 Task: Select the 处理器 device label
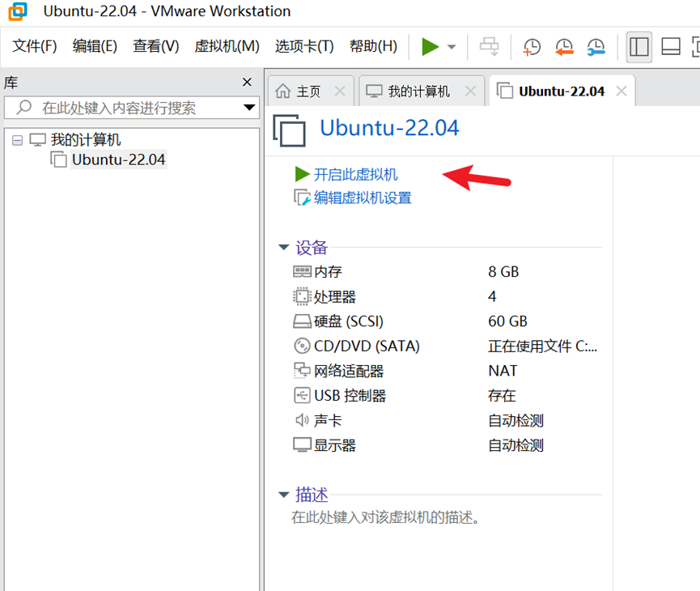click(335, 296)
